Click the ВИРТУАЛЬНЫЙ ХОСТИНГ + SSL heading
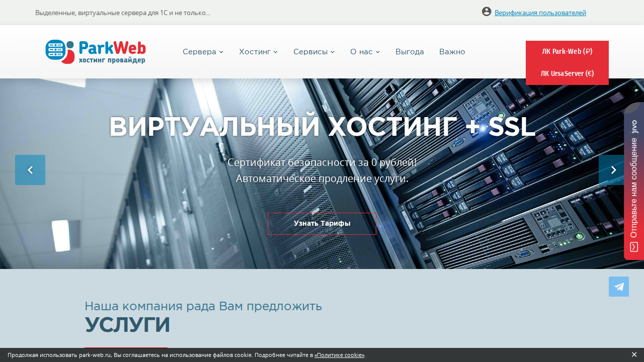Screen dimensions: 644x362 [x=322, y=127]
